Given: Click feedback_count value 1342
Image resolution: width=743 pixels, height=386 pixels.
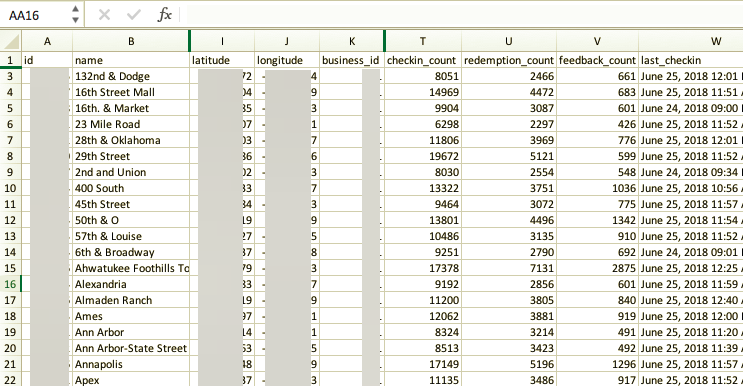Looking at the screenshot, I should [x=597, y=220].
